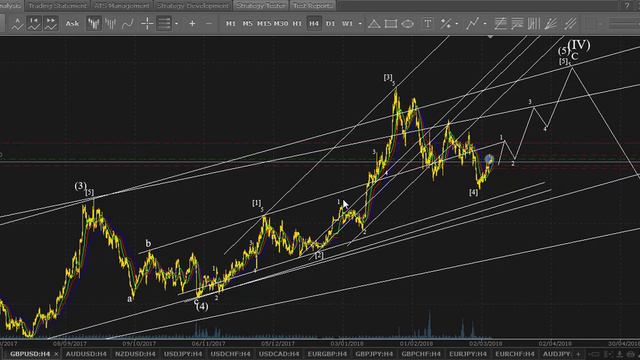Open the ATS Management tab
The width and height of the screenshot is (640, 360).
pyautogui.click(x=122, y=5)
